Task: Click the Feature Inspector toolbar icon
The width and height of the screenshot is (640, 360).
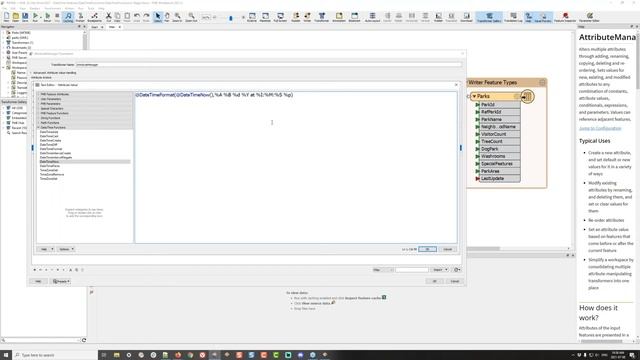Action: point(565,17)
